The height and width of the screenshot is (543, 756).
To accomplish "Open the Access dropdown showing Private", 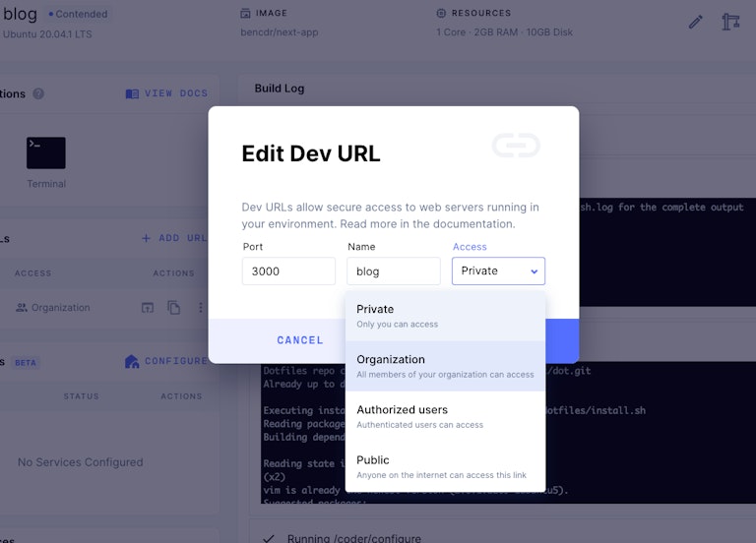I will click(x=498, y=271).
